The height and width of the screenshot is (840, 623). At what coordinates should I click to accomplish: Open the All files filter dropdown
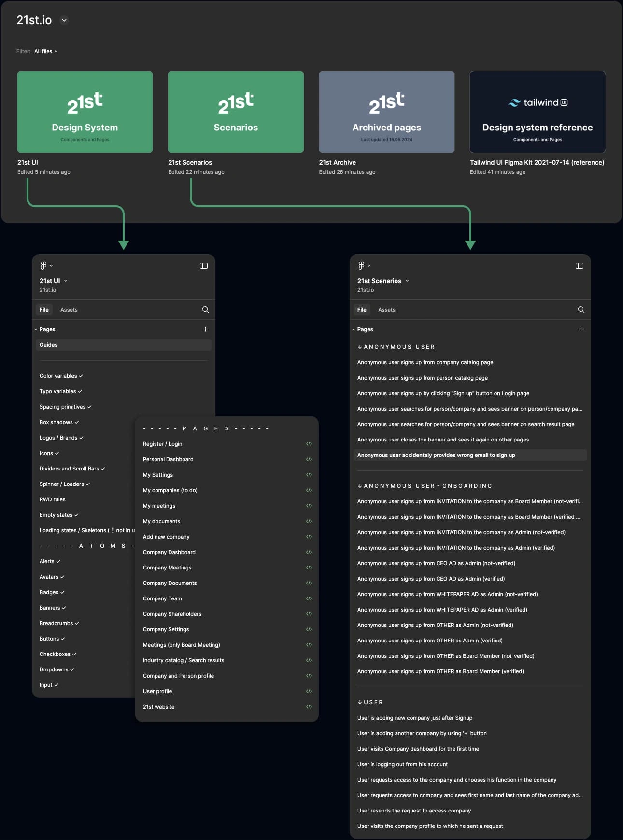point(46,51)
